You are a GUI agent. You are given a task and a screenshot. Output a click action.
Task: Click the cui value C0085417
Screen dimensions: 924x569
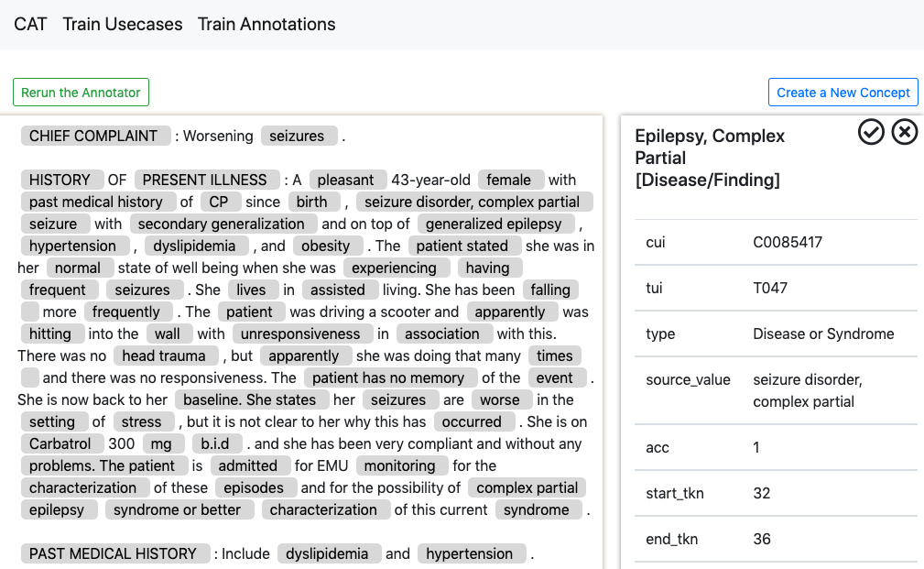tap(788, 242)
